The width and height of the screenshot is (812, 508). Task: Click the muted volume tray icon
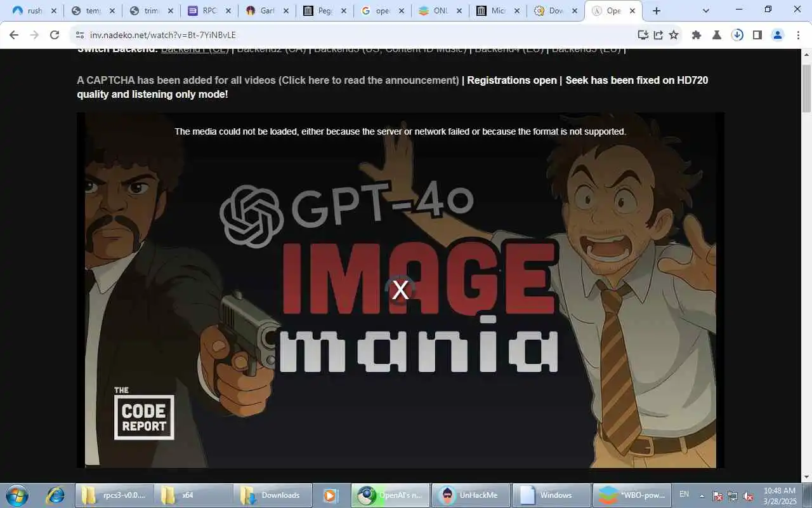tap(749, 496)
